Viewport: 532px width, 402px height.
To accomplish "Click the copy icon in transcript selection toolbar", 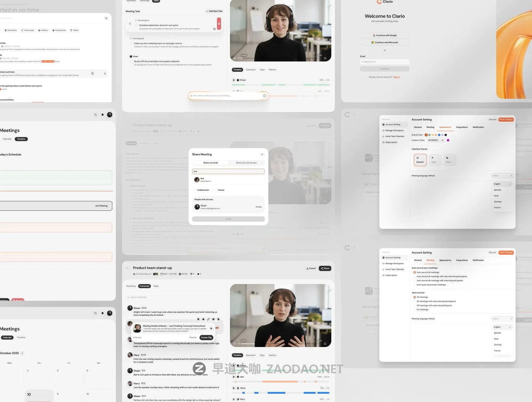I will click(218, 319).
